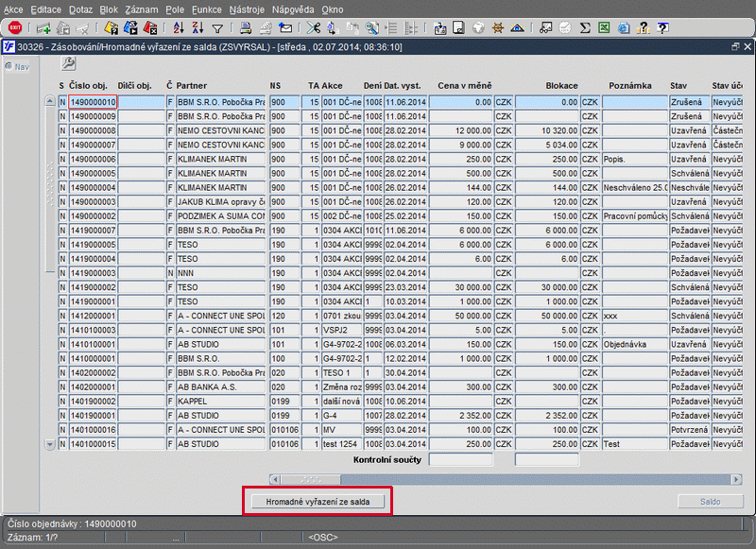This screenshot has width=756, height=549.
Task: Insert a new record with the green plus icon
Action: coord(43,28)
